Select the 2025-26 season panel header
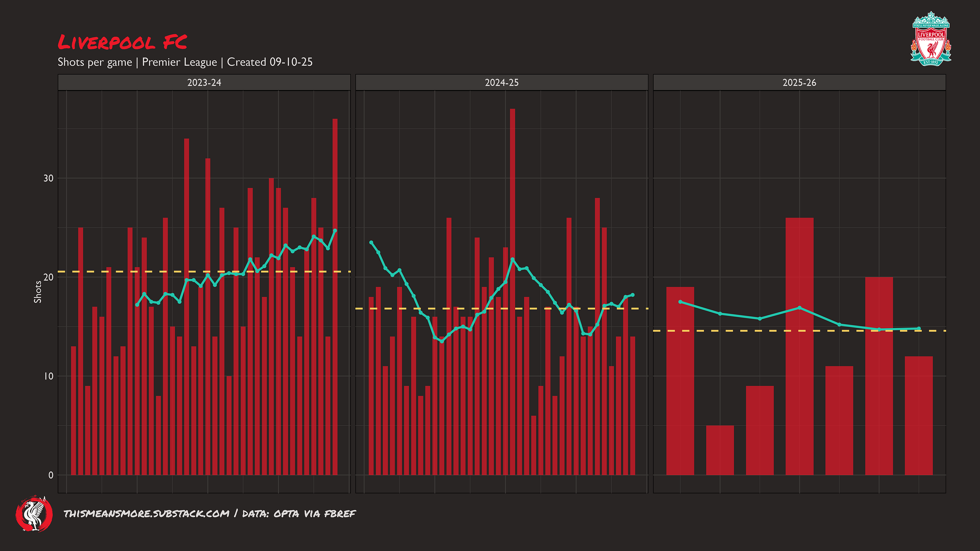The image size is (980, 551). [799, 82]
